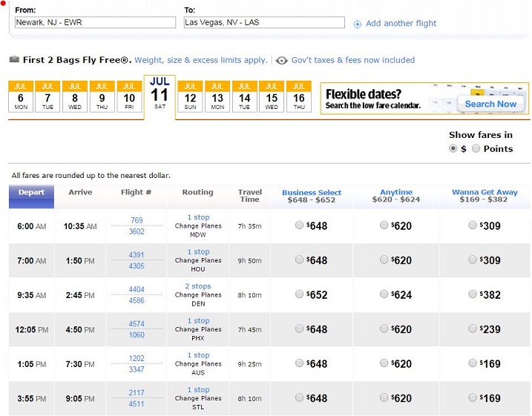Viewport: 532px width, 416px height.
Task: Open flight number 3347 details
Action: click(137, 369)
